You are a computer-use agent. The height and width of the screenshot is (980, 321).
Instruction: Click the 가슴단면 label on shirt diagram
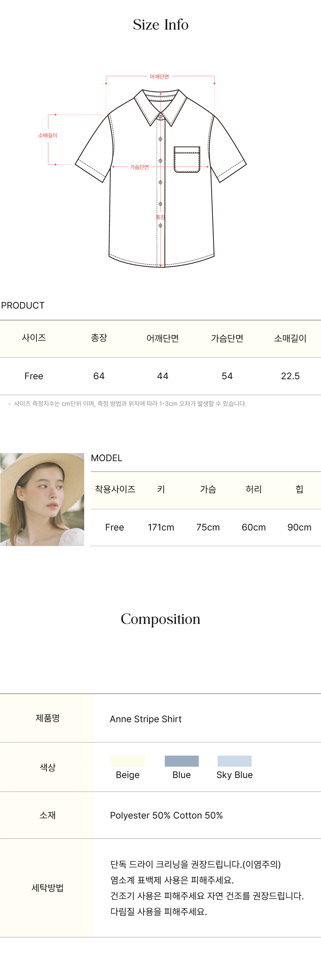click(x=139, y=167)
